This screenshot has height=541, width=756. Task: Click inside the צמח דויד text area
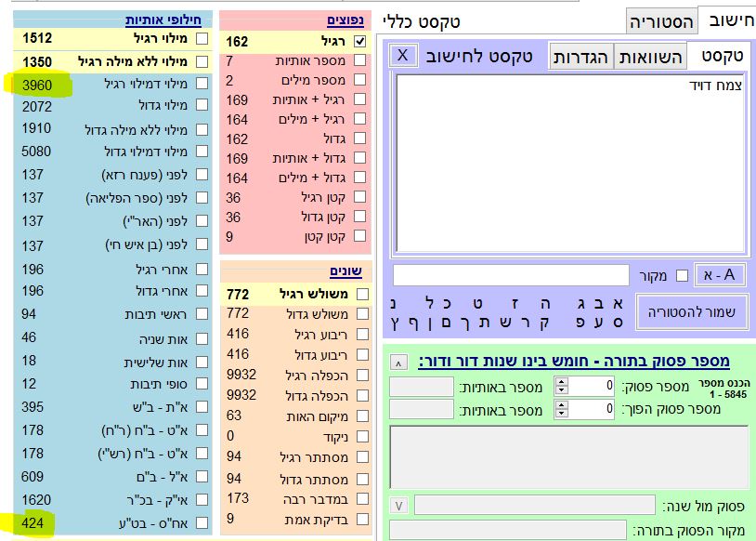(570, 163)
